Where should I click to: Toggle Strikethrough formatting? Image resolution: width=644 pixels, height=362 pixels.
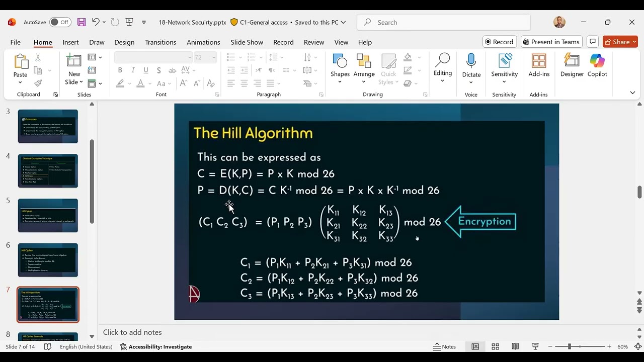click(x=172, y=70)
